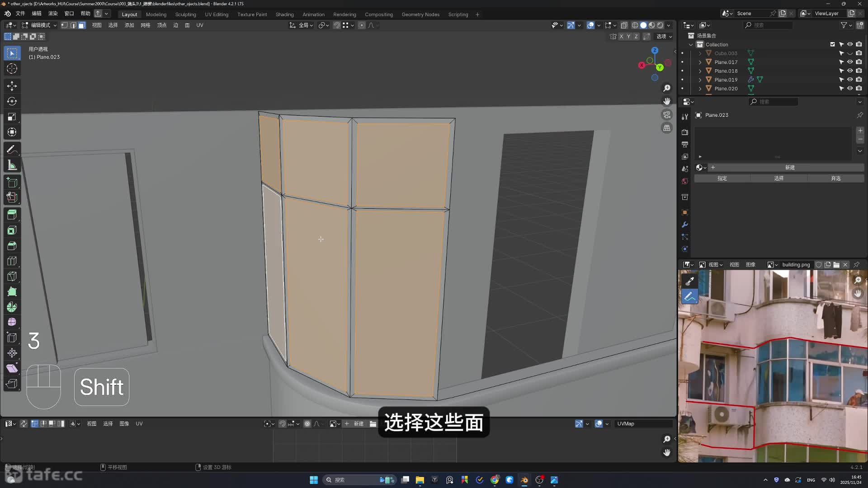Expand the Plane.019 tree item

click(x=700, y=80)
